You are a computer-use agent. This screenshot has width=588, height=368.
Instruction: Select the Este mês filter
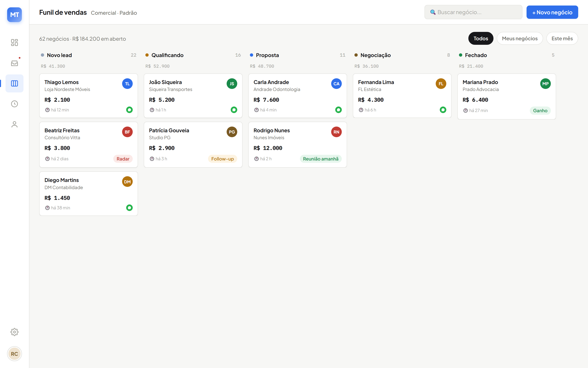[562, 38]
